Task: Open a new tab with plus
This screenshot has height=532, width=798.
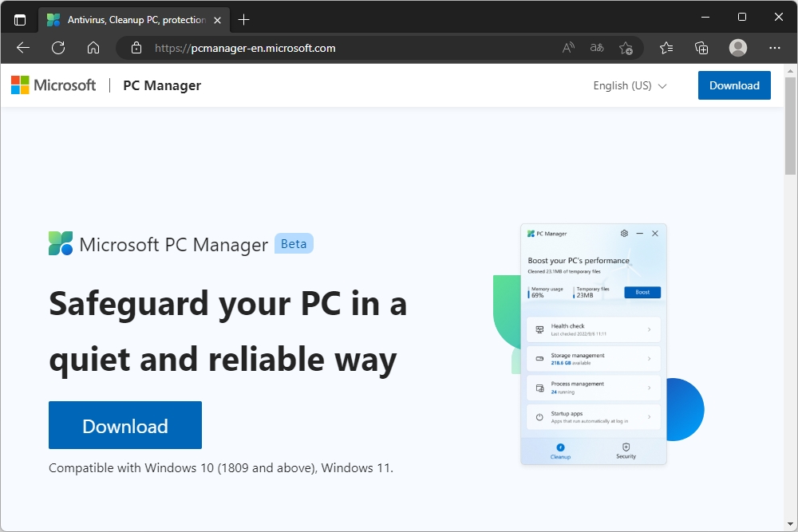Action: [x=243, y=20]
